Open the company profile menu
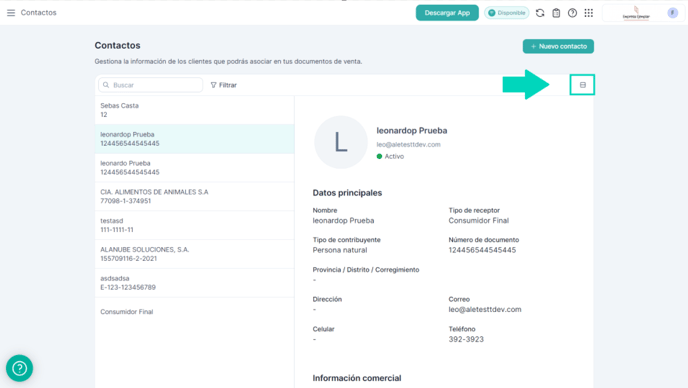The height and width of the screenshot is (388, 688). click(x=636, y=13)
